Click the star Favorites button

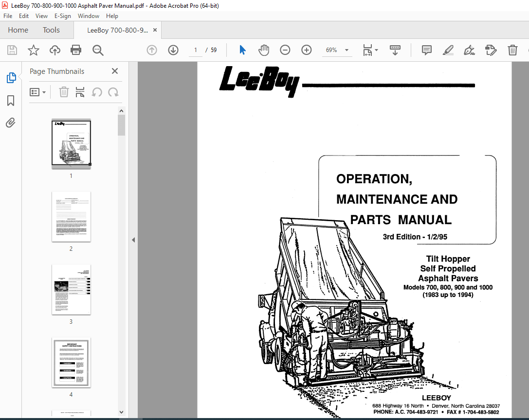[33, 50]
